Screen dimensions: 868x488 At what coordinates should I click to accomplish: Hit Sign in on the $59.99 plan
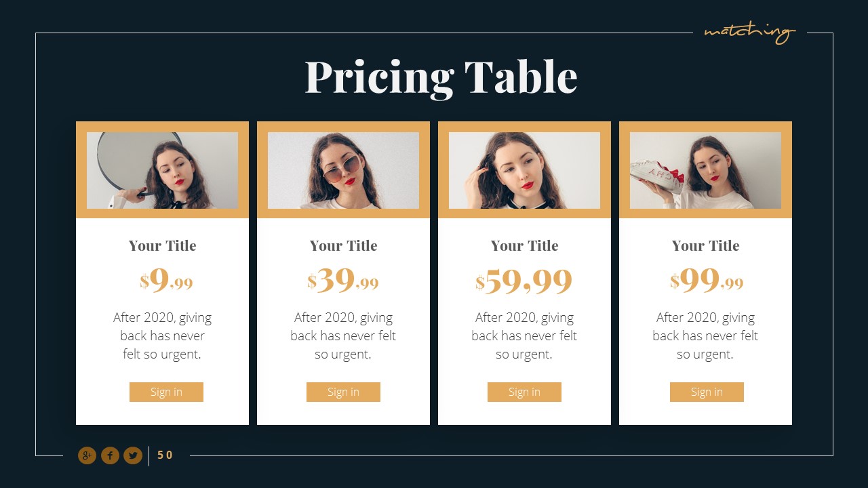[x=524, y=392]
